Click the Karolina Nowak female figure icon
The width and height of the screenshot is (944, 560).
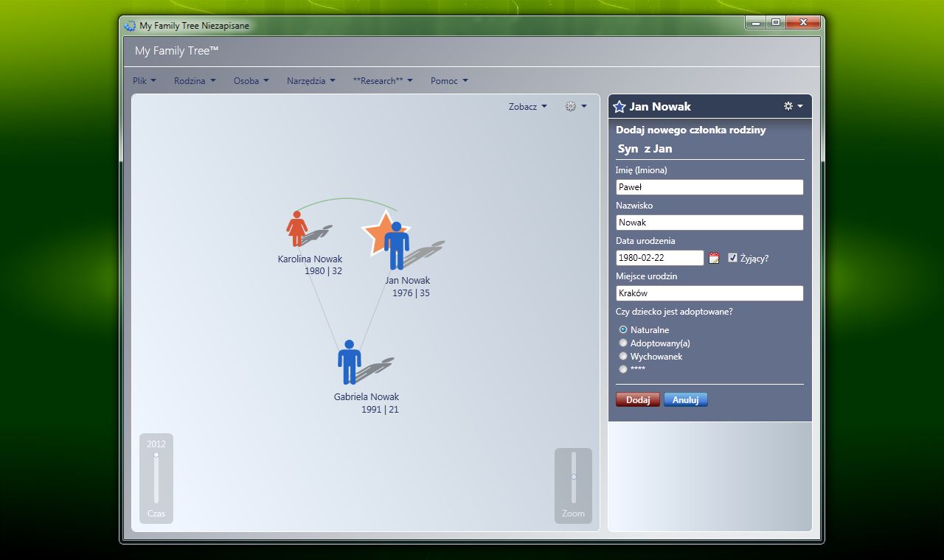(x=297, y=228)
